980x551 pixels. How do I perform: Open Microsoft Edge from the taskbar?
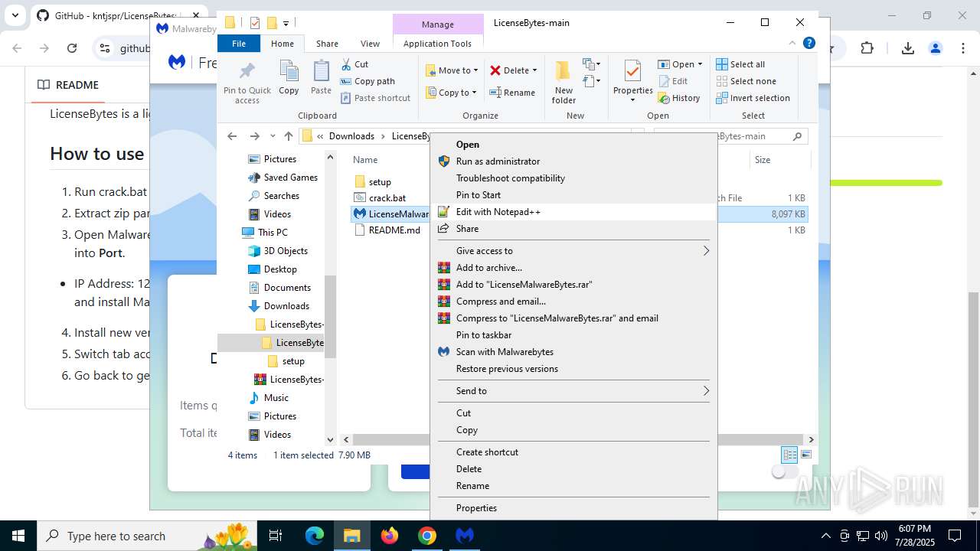point(315,536)
